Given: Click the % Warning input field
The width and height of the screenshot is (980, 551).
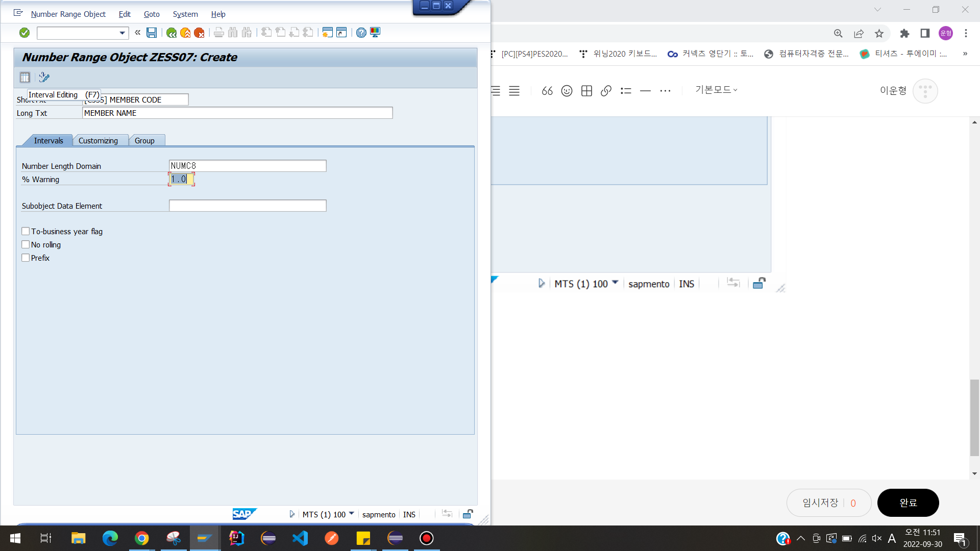Looking at the screenshot, I should [181, 180].
